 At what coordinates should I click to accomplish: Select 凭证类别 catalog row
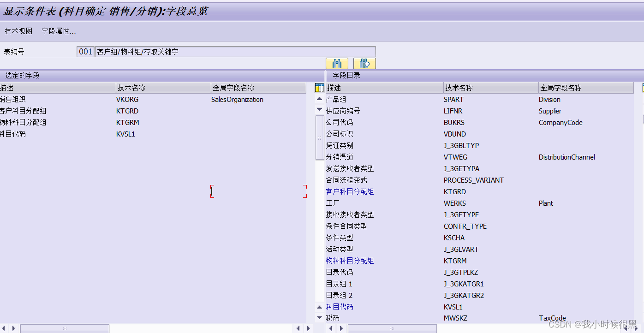[x=340, y=146]
